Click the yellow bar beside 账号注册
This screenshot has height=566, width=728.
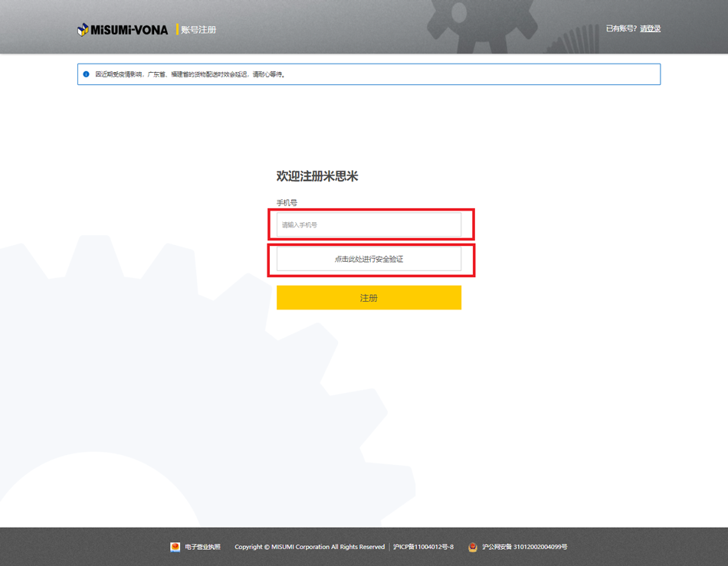(177, 30)
